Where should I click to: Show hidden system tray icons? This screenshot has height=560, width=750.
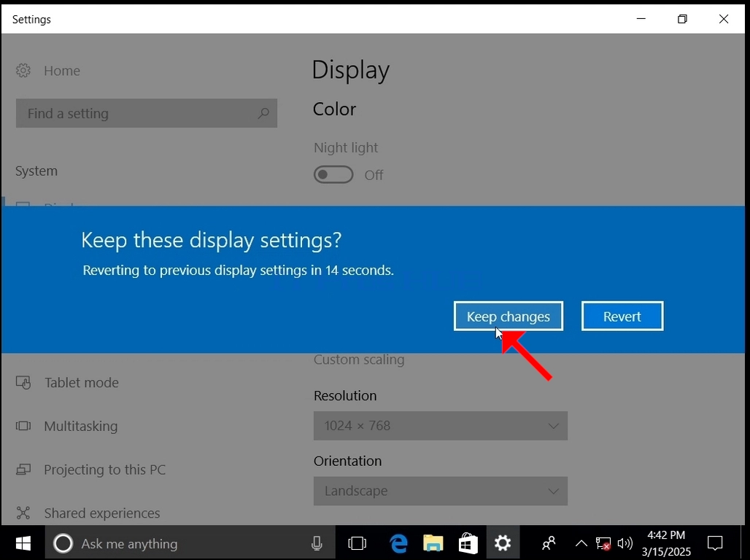pyautogui.click(x=581, y=543)
